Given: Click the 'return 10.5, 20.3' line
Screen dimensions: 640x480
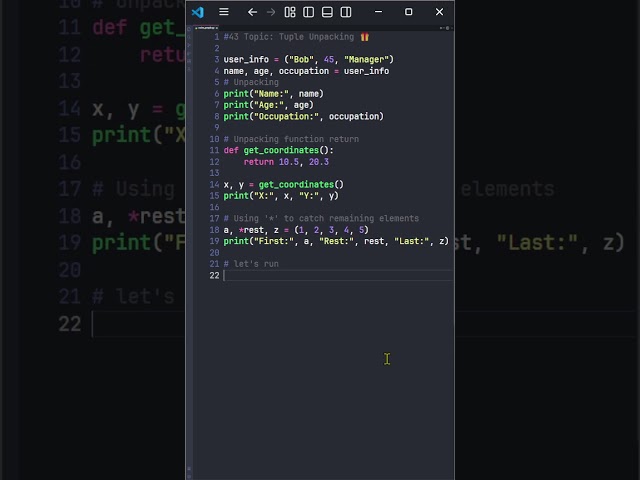Looking at the screenshot, I should (x=286, y=162).
